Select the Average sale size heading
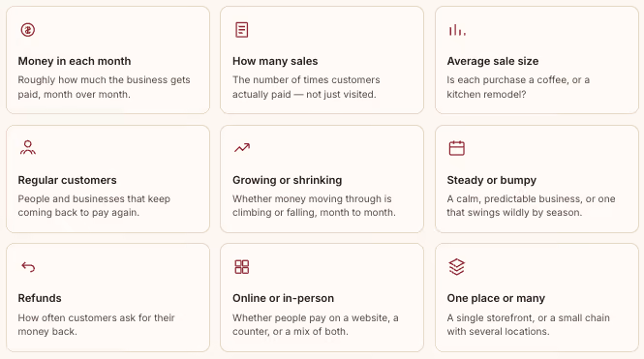 pyautogui.click(x=493, y=61)
